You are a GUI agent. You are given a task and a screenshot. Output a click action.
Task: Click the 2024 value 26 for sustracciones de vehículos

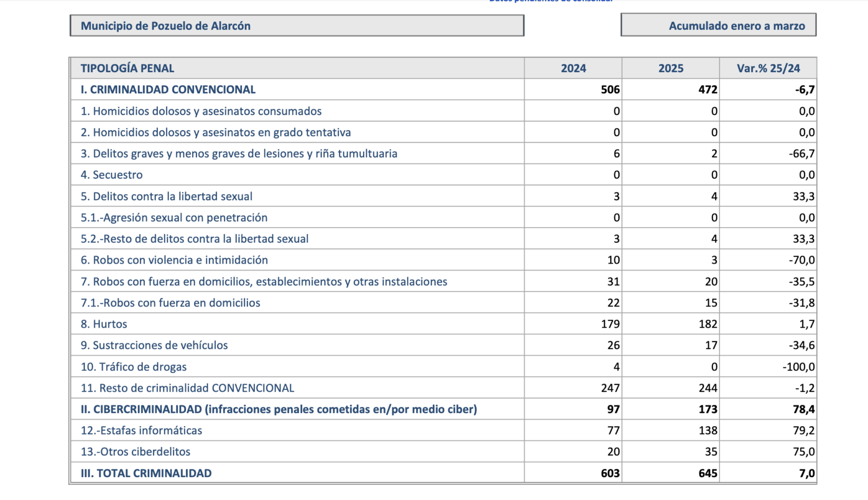click(x=614, y=345)
